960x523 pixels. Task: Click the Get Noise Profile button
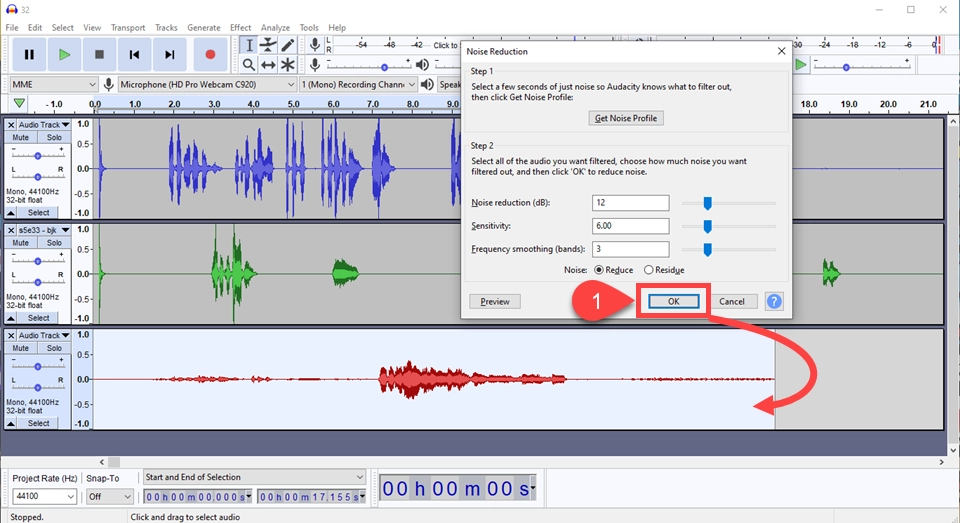click(627, 118)
